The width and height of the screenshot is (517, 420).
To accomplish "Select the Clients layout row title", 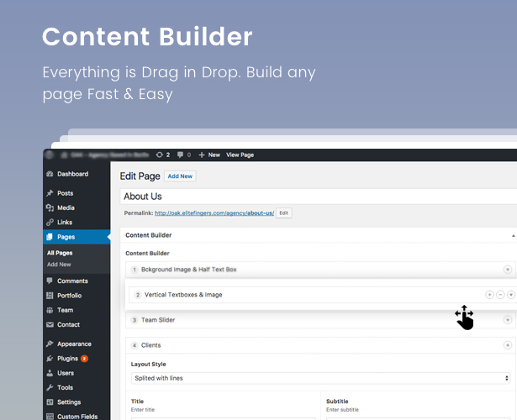I will click(151, 345).
